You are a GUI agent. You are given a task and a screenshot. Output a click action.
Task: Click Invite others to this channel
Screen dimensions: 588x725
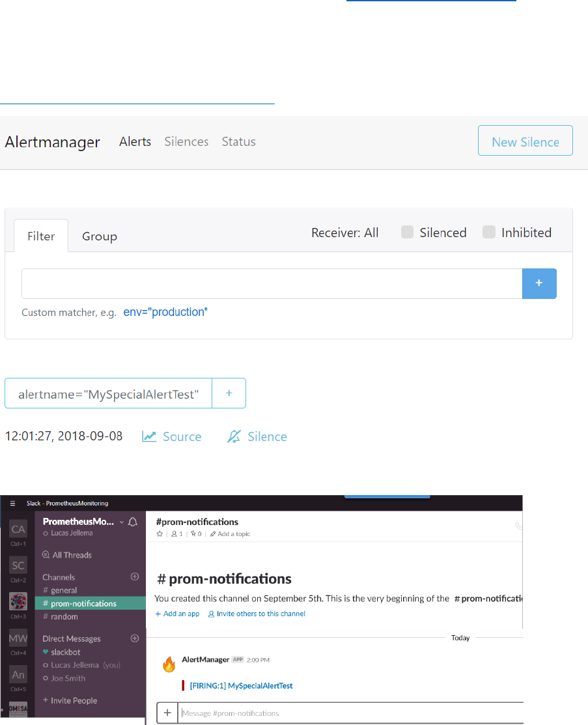pyautogui.click(x=257, y=614)
